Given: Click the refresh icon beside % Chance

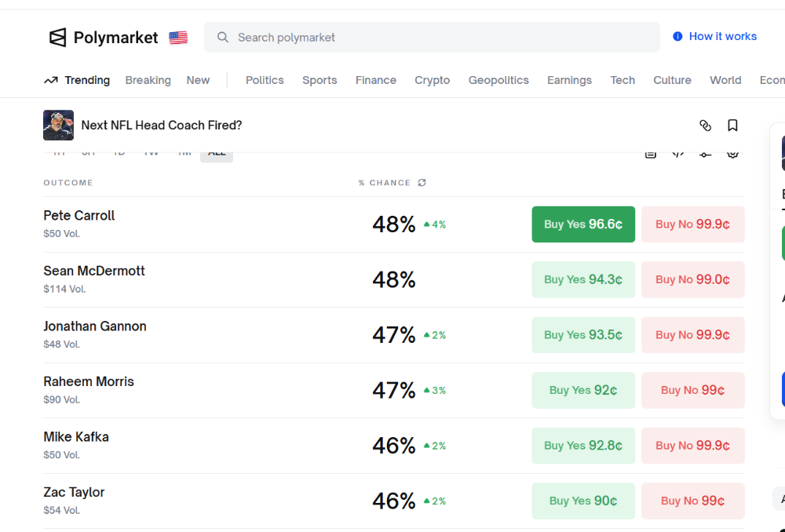Looking at the screenshot, I should pyautogui.click(x=422, y=183).
